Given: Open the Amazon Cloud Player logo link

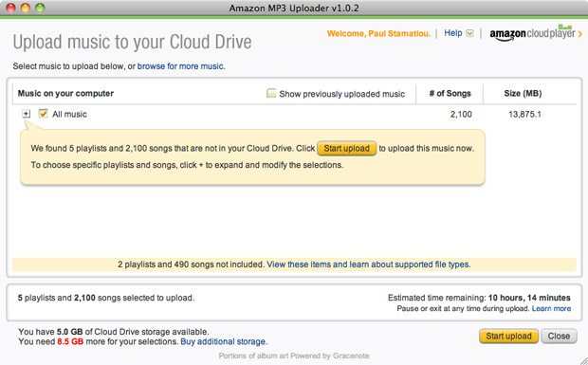Looking at the screenshot, I should 532,33.
